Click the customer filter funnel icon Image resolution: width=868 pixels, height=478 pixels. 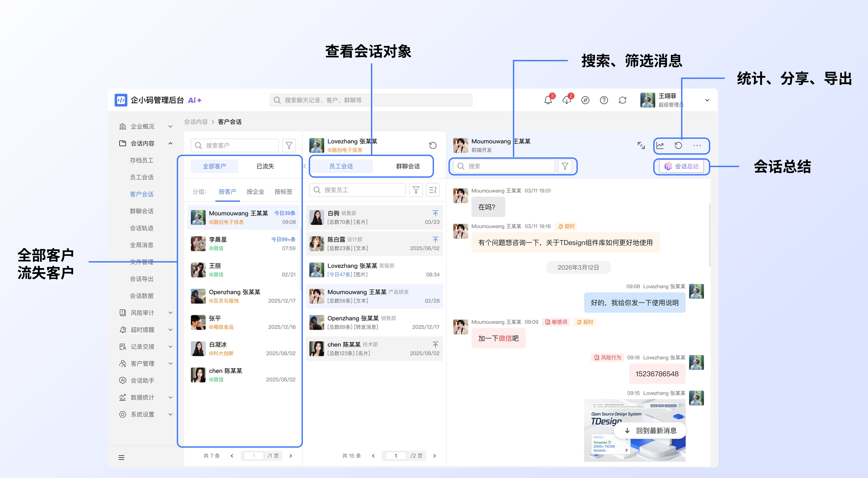click(x=289, y=145)
